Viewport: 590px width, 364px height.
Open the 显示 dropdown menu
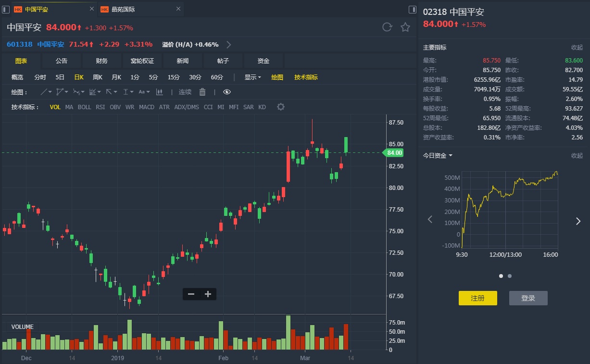tap(252, 77)
